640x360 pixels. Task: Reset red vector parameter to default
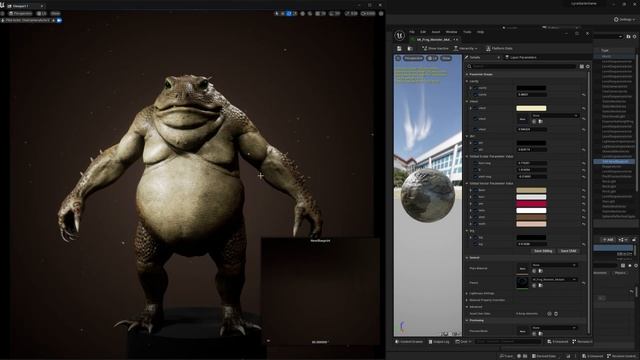[584, 204]
